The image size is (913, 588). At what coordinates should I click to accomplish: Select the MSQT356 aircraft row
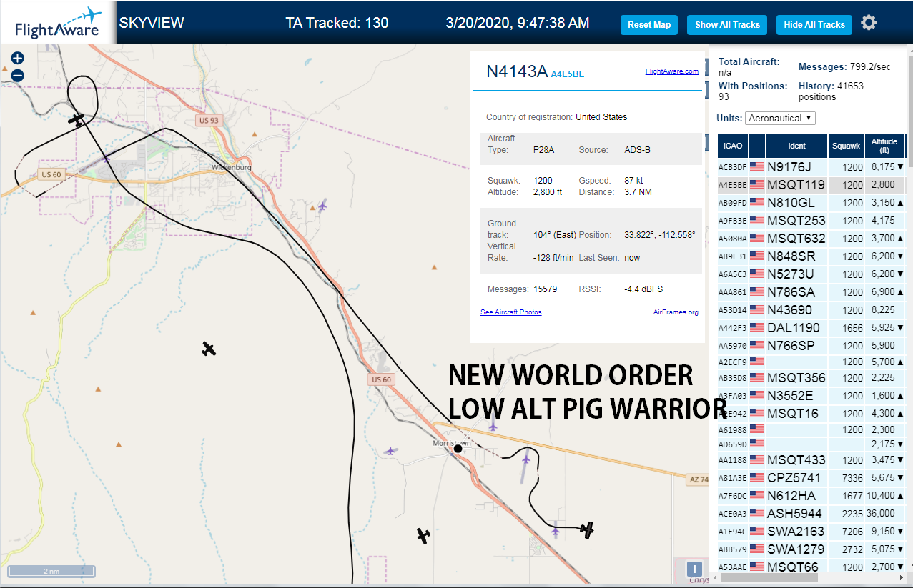[811, 377]
